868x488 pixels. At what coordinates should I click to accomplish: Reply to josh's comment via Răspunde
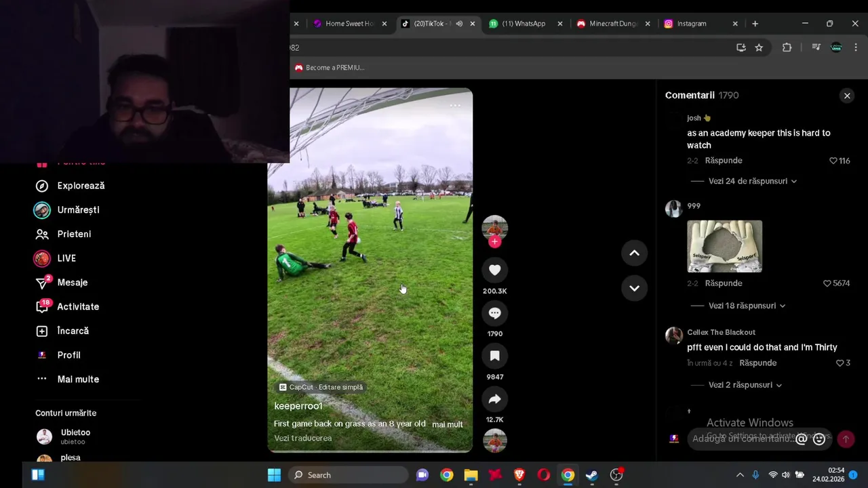coord(724,161)
